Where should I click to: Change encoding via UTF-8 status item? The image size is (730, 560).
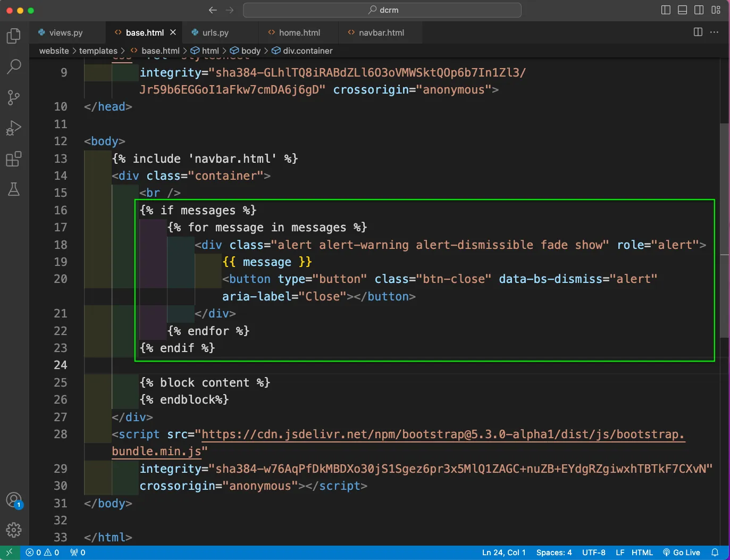594,553
